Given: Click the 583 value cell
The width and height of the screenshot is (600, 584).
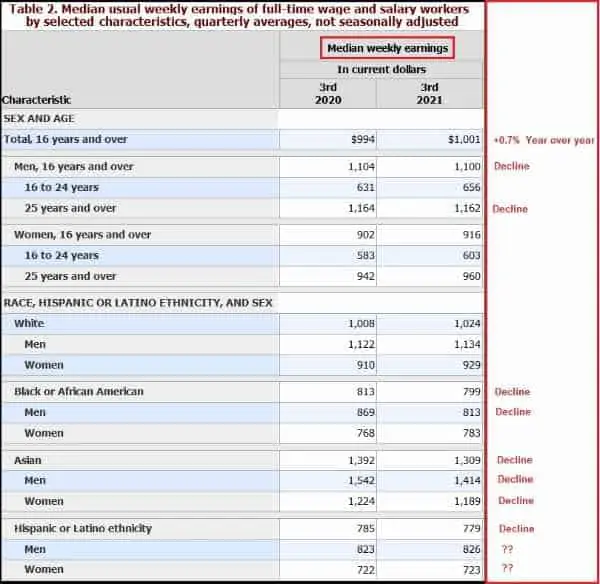Looking at the screenshot, I should tap(328, 256).
